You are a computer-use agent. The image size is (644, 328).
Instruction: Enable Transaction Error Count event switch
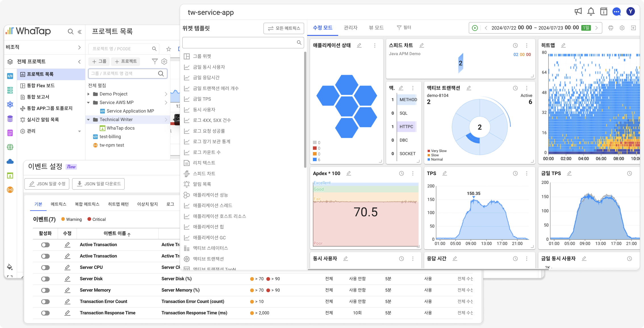[45, 302]
